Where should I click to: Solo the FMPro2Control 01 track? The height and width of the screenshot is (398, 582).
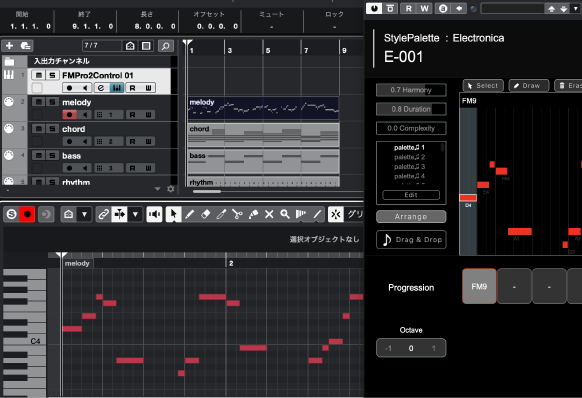[52, 75]
